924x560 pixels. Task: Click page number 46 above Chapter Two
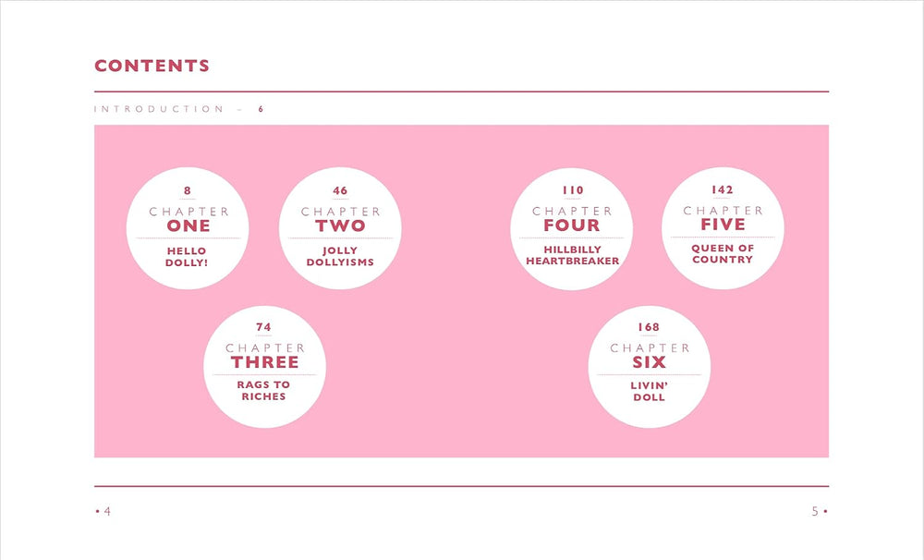click(340, 190)
